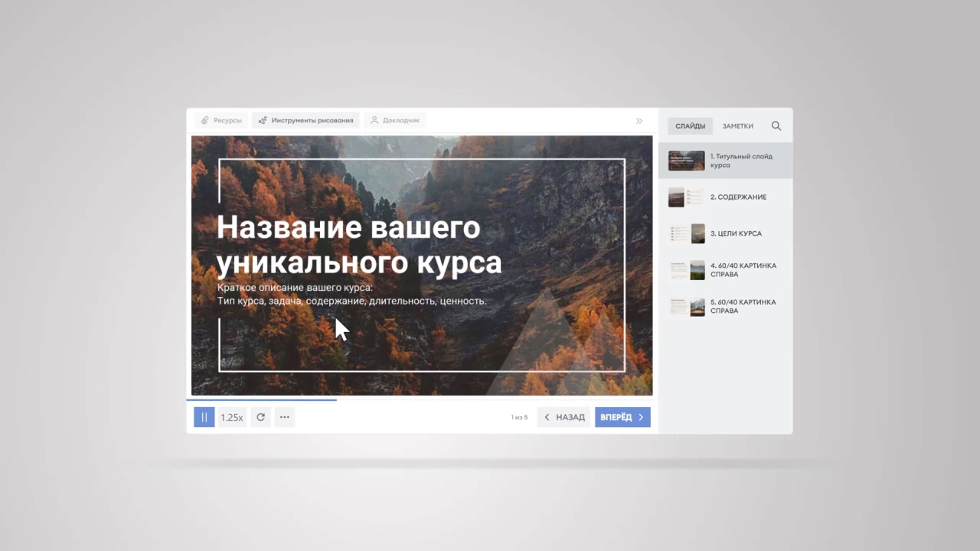980x551 pixels.
Task: Collapse sidebar with double chevron icon
Action: pos(639,121)
